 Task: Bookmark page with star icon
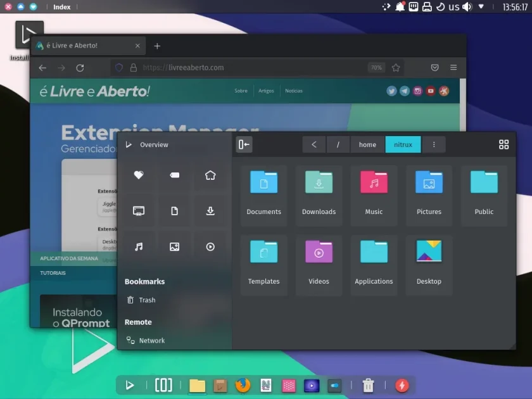[396, 68]
